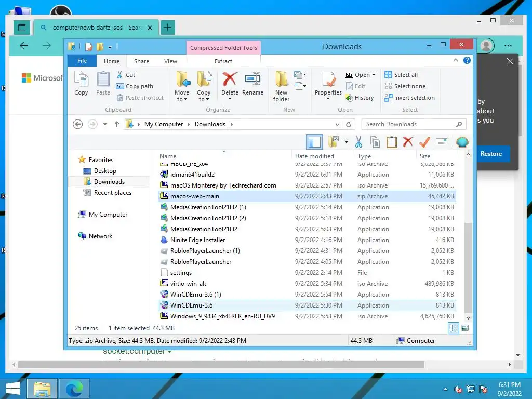The image size is (532, 399).
Task: Open Edge settings ellipsis menu
Action: pyautogui.click(x=508, y=46)
